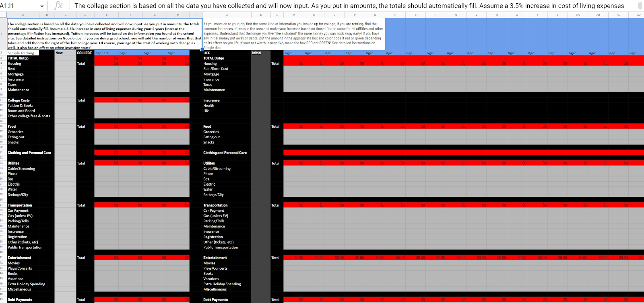
Task: Select 'Gas (unless EV)' in college section
Action: pos(20,216)
